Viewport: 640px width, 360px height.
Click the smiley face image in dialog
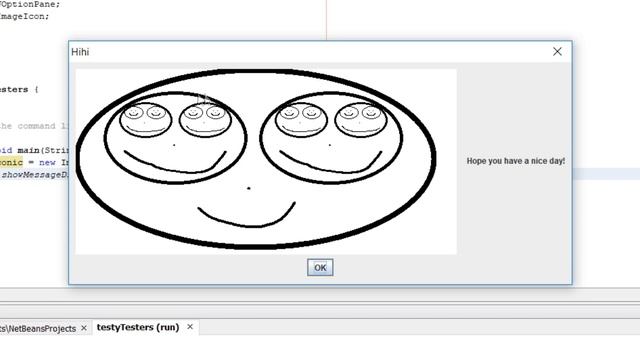point(266,162)
